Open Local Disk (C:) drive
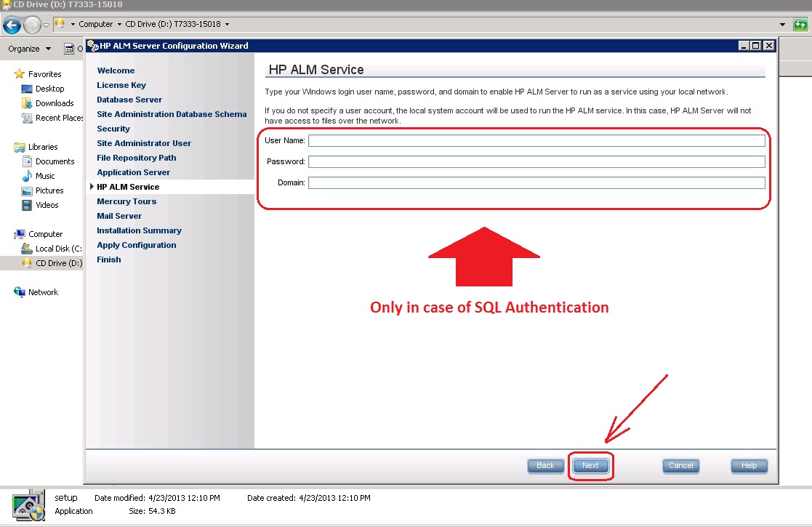 58,249
